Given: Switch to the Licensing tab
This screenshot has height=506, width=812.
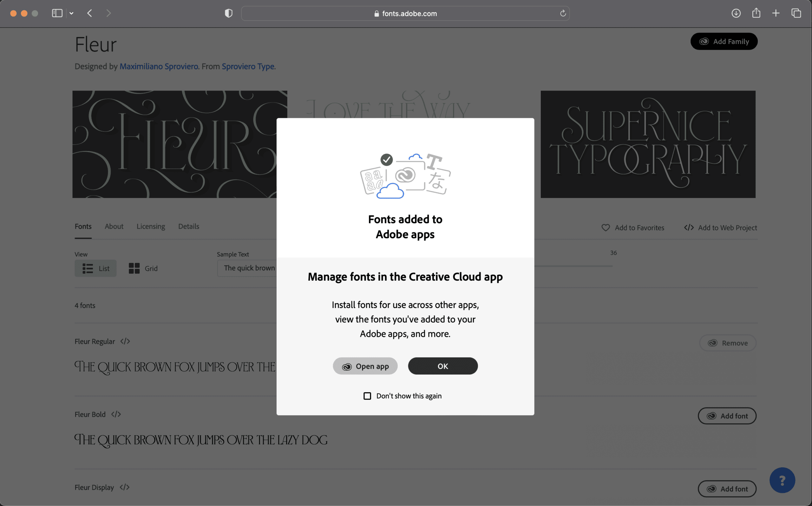Looking at the screenshot, I should click(x=150, y=226).
